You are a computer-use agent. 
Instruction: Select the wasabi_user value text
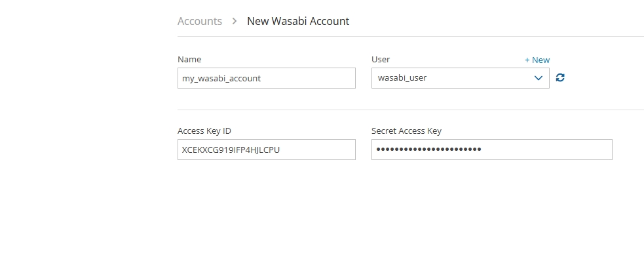point(402,78)
